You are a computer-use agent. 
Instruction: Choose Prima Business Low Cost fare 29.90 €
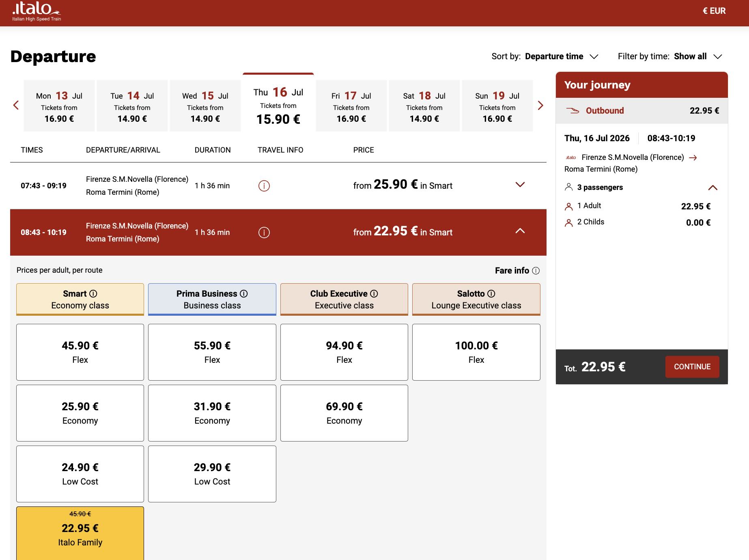(x=212, y=474)
